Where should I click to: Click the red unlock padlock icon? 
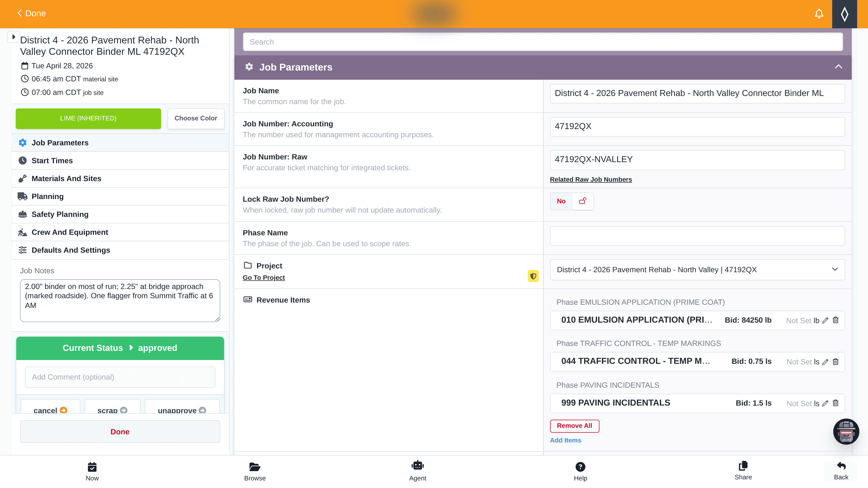click(583, 201)
